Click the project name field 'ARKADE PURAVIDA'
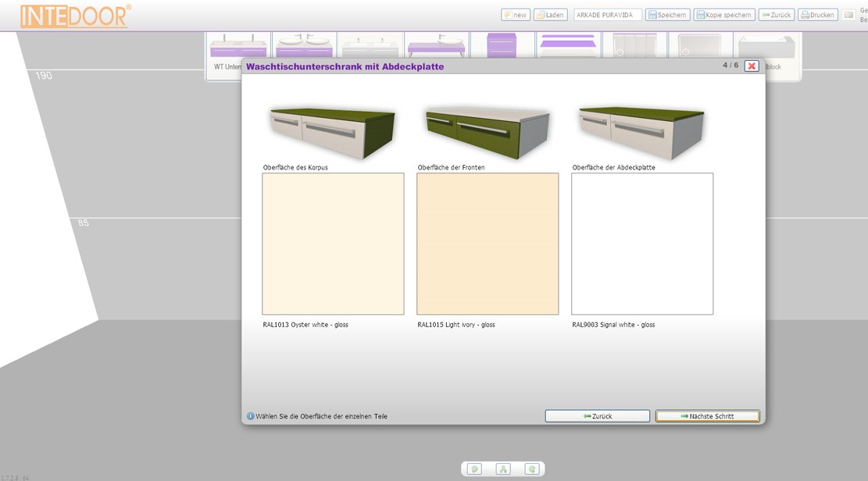Image resolution: width=868 pixels, height=481 pixels. [607, 15]
